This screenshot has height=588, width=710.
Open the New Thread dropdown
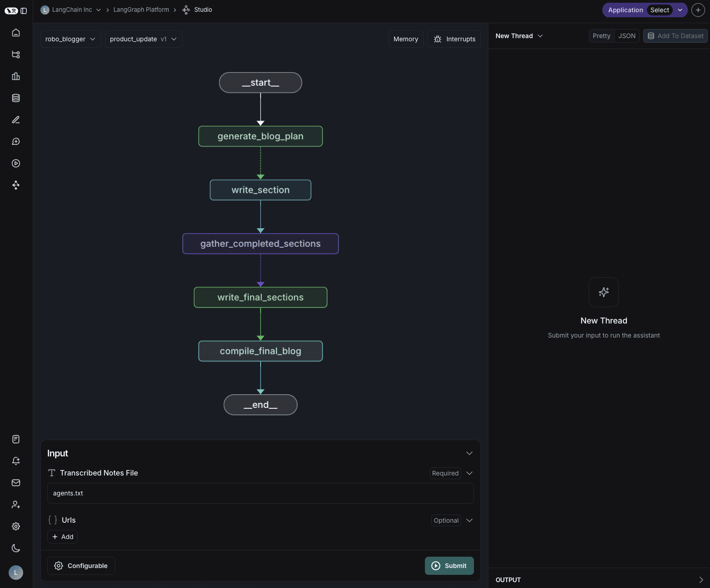519,36
